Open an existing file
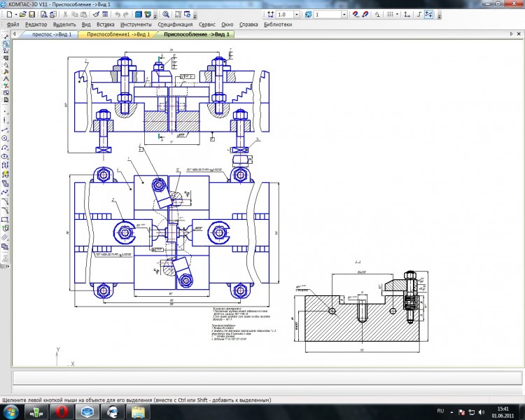Screen dimensions: 525x420 coord(23,15)
